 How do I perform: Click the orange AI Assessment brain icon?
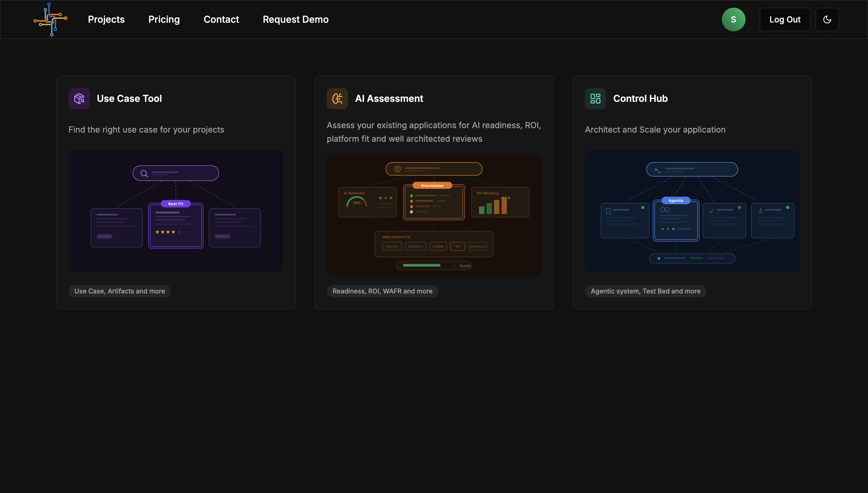pos(337,99)
